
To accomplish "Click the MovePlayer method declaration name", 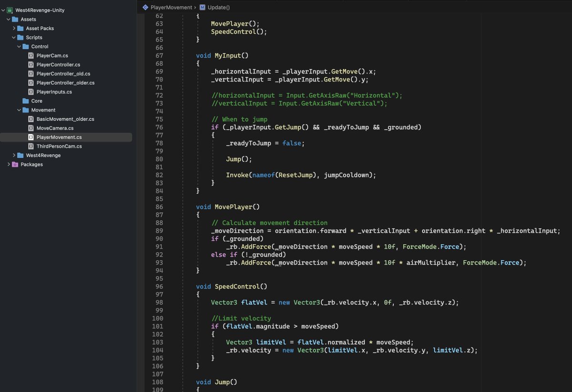I will [x=234, y=207].
